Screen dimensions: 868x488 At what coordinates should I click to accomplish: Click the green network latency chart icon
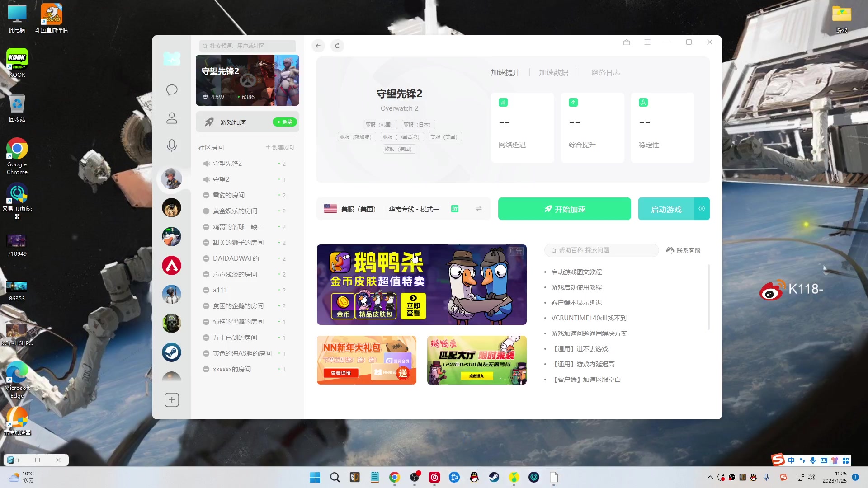click(503, 103)
